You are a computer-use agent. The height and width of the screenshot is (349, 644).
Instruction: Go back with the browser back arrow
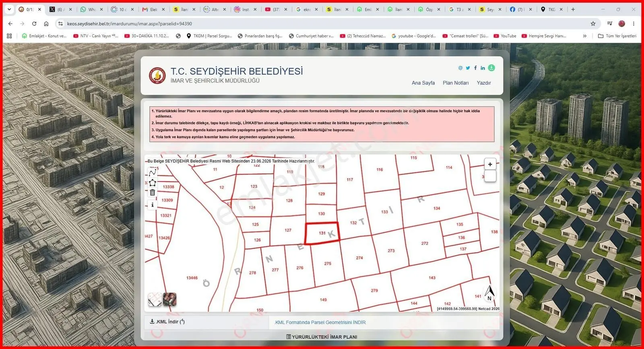pos(10,24)
